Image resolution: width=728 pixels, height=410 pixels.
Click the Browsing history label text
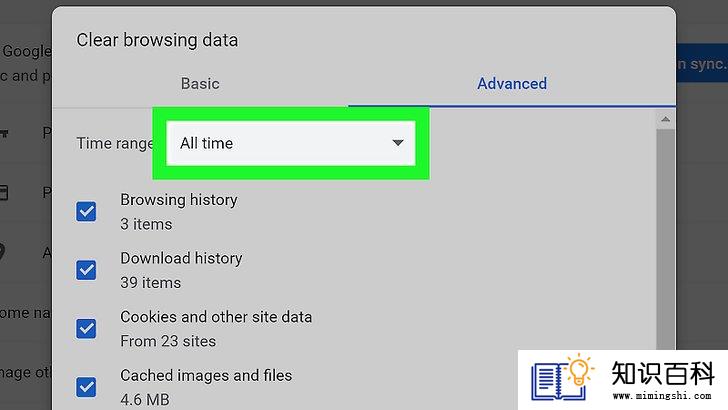tap(179, 200)
